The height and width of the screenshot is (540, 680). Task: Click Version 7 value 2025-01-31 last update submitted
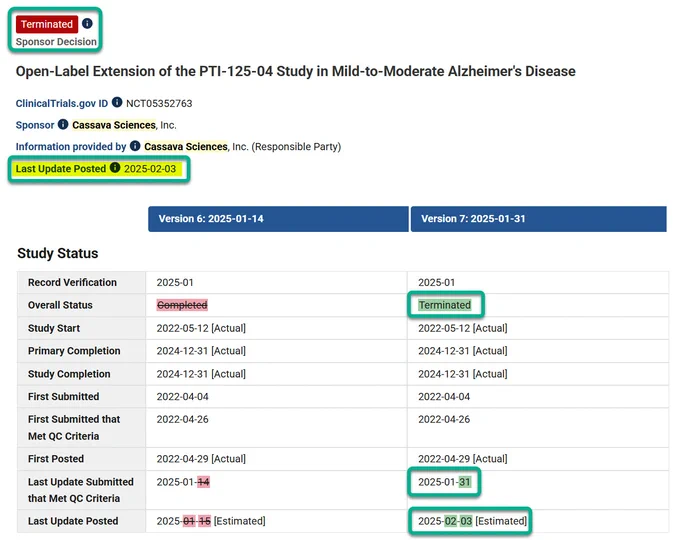click(x=445, y=482)
